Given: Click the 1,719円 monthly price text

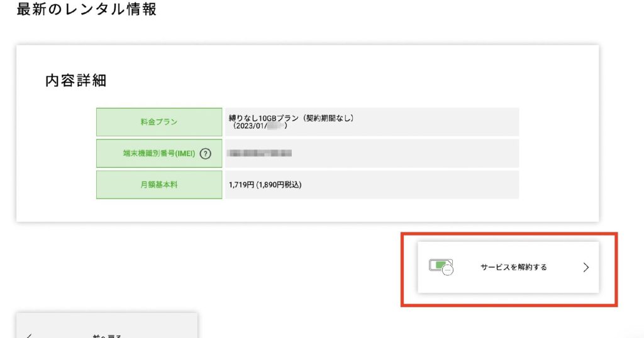Looking at the screenshot, I should coord(241,185).
